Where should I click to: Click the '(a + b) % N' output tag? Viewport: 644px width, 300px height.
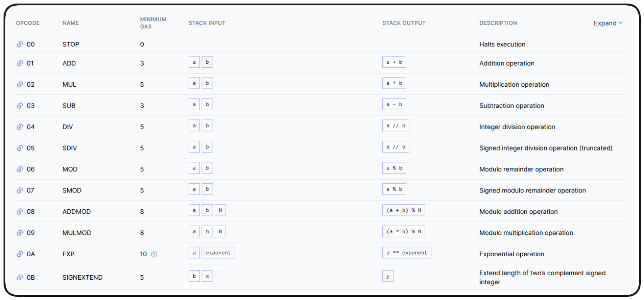[x=404, y=210]
